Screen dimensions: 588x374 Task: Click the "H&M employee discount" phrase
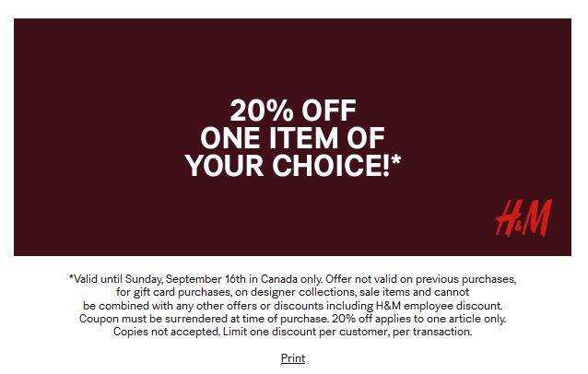pyautogui.click(x=439, y=306)
